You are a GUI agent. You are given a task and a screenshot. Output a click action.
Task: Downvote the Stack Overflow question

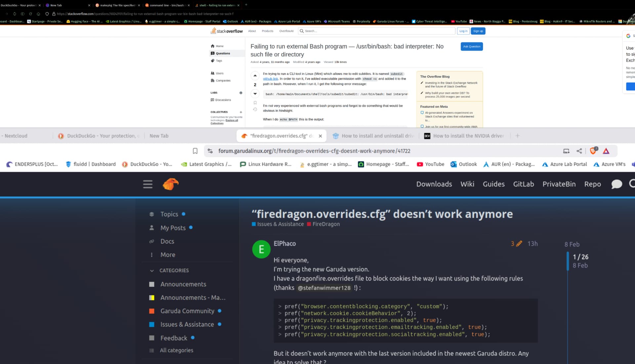255,94
